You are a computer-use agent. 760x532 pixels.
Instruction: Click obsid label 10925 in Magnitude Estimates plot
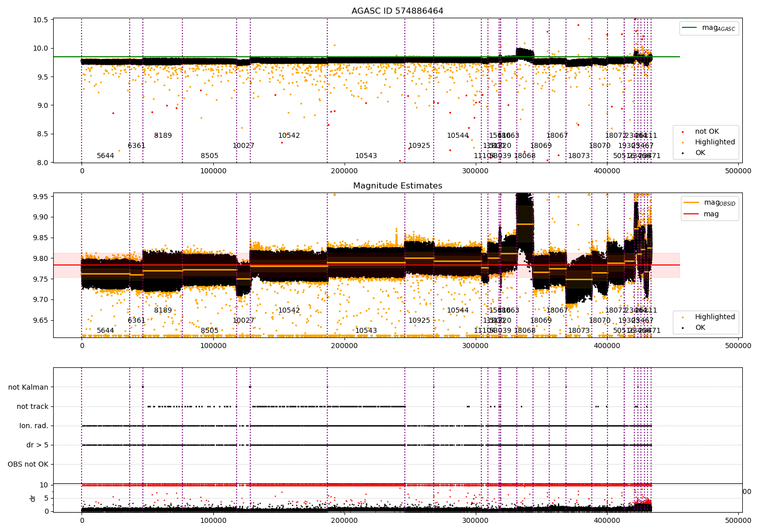click(419, 321)
